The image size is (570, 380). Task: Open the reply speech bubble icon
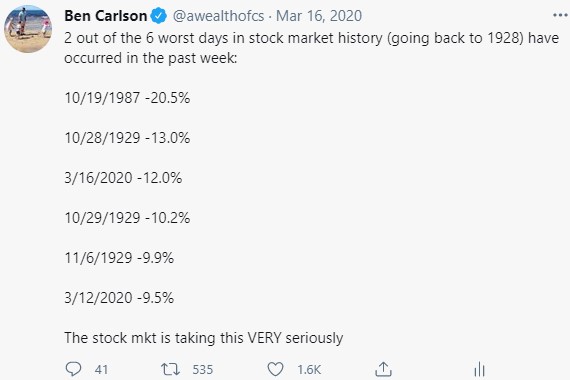coord(73,369)
